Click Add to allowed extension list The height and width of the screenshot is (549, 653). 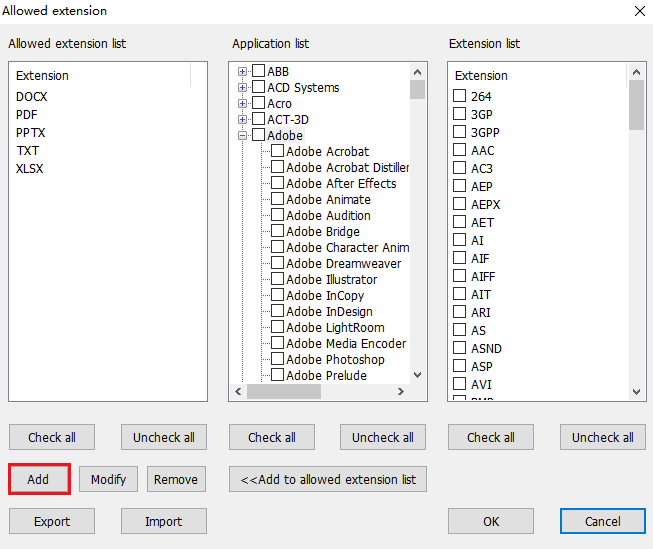tap(328, 479)
